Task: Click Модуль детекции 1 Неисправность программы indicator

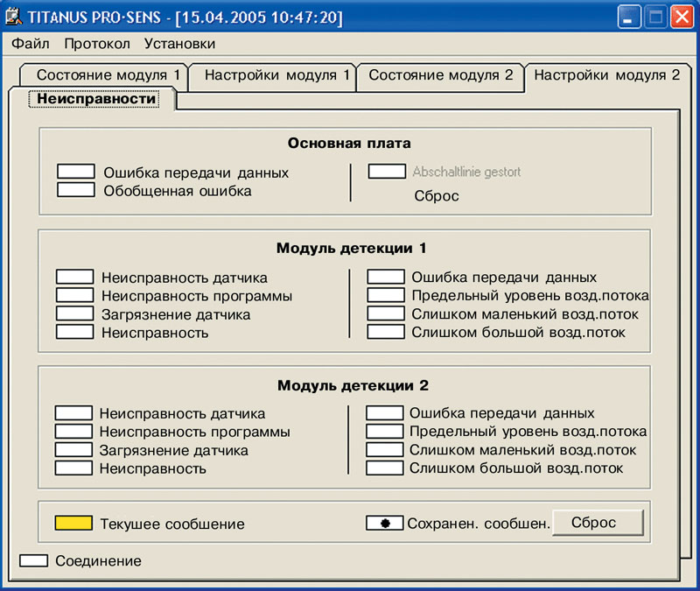Action: coord(74,295)
